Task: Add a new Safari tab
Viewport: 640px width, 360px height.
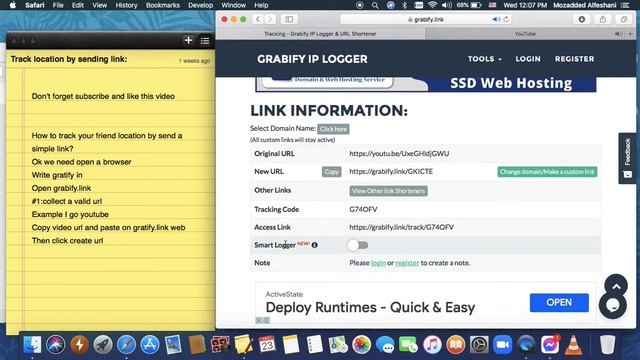Action: pyautogui.click(x=631, y=34)
